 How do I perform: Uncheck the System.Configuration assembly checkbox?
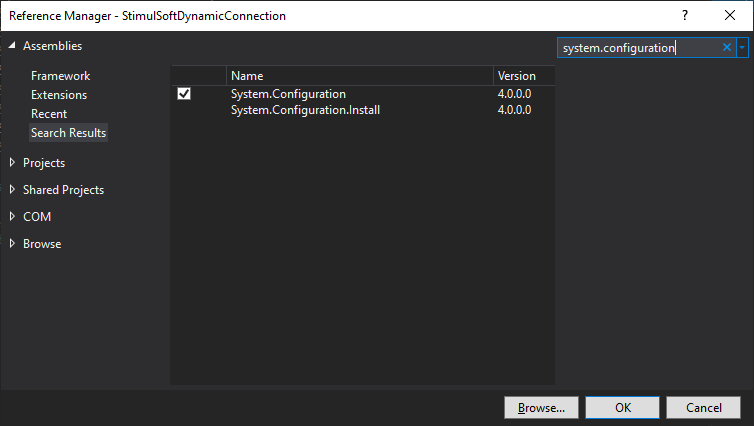tap(184, 93)
